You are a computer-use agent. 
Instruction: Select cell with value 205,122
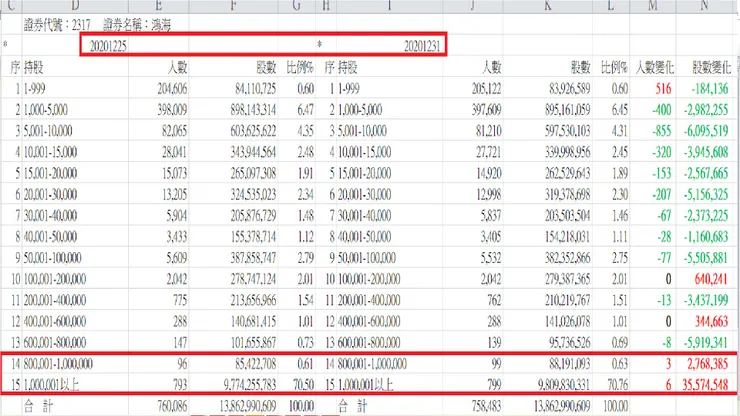point(486,89)
